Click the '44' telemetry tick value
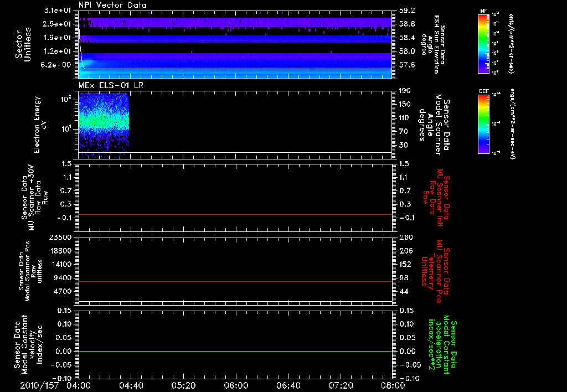 (403, 292)
